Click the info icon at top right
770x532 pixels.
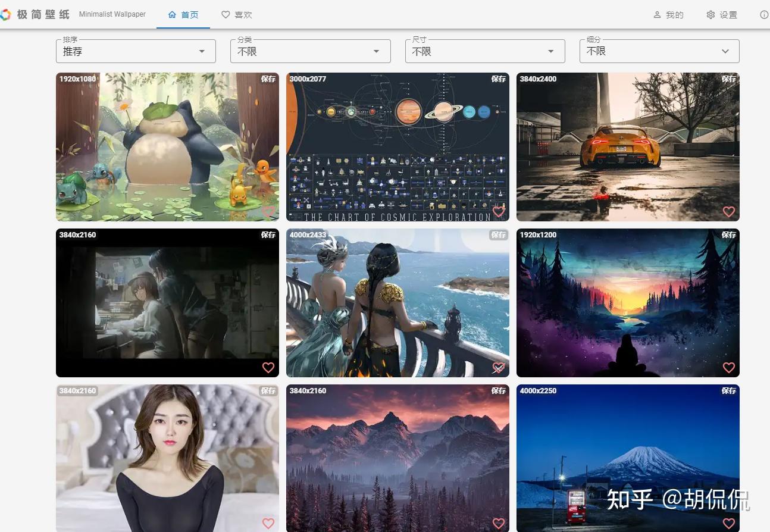764,14
